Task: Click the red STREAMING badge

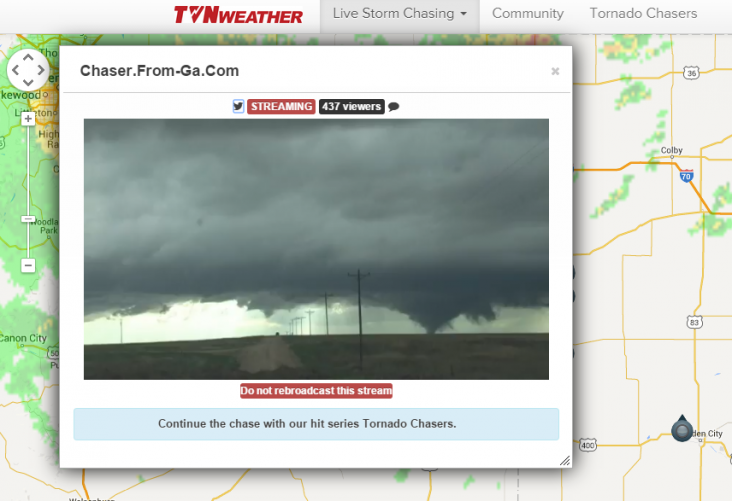Action: (x=282, y=106)
